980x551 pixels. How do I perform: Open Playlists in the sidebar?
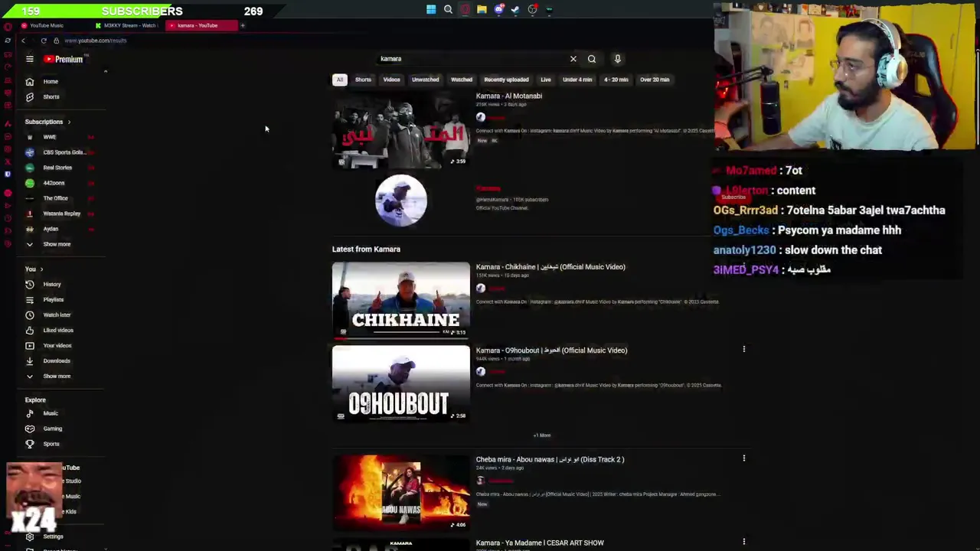53,299
